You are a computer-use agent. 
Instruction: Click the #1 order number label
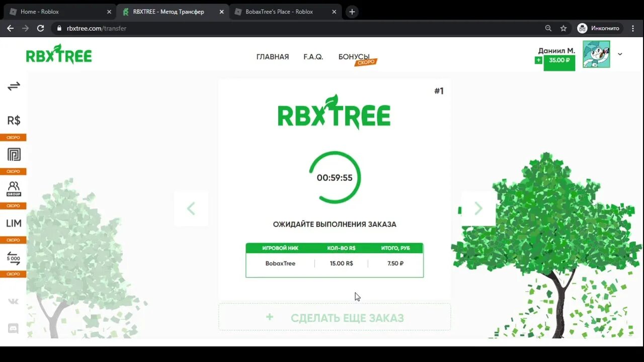[439, 91]
